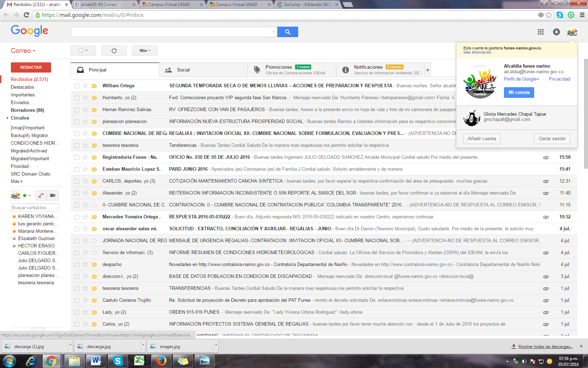
Task: Toggle importance marker on Humberto email
Action: point(94,98)
